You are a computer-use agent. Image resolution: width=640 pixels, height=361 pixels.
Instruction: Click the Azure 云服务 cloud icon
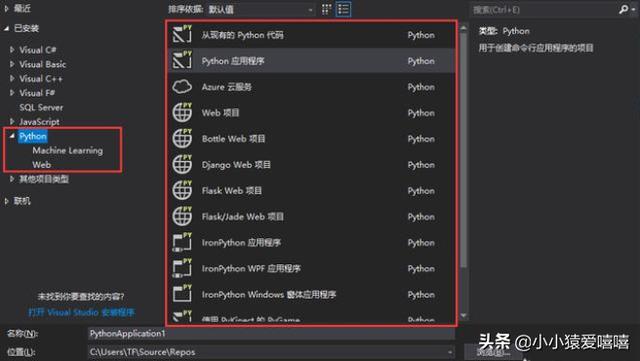[x=182, y=87]
